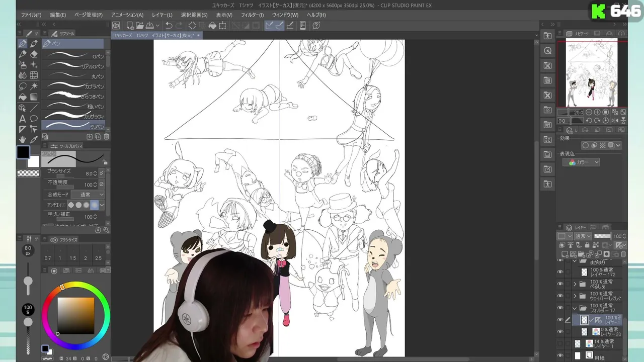Hide the レイヤー 172 layer
The height and width of the screenshot is (362, 644).
click(560, 272)
